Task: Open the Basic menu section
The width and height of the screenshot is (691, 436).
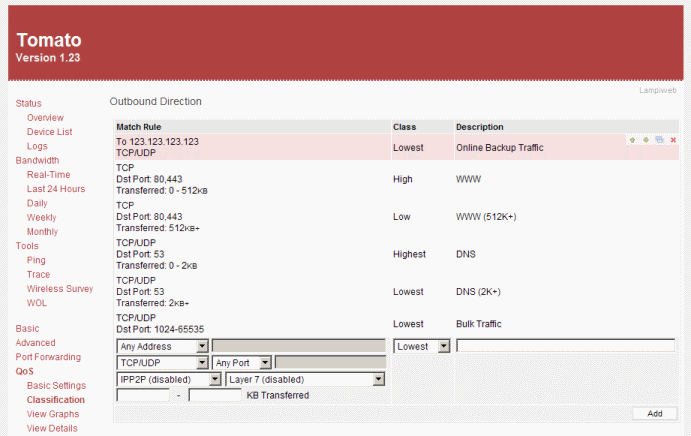Action: (x=27, y=329)
